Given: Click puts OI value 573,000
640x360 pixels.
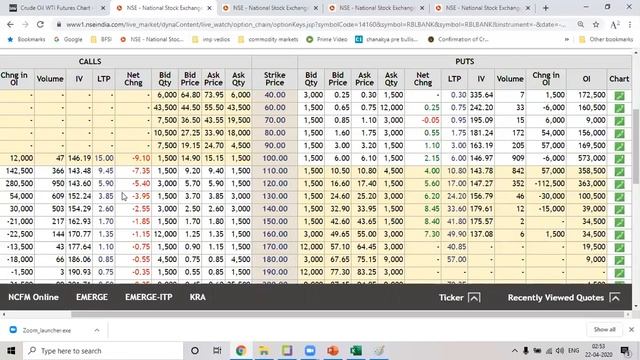Looking at the screenshot, I should pos(591,158).
